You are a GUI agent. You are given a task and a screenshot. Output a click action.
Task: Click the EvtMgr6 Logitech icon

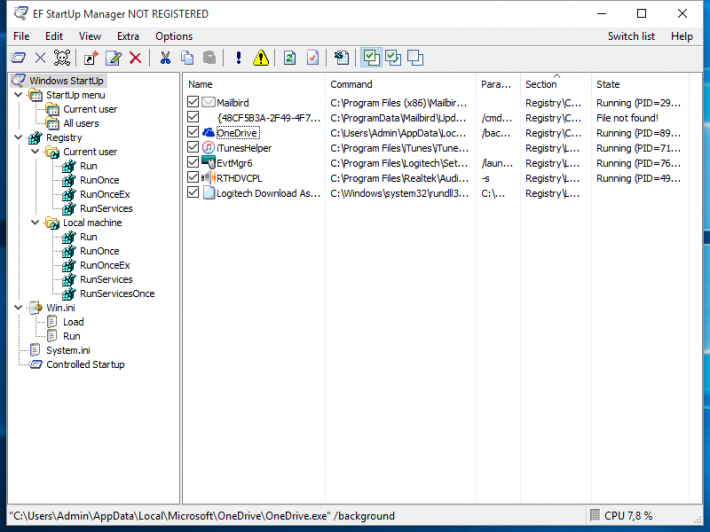point(208,162)
